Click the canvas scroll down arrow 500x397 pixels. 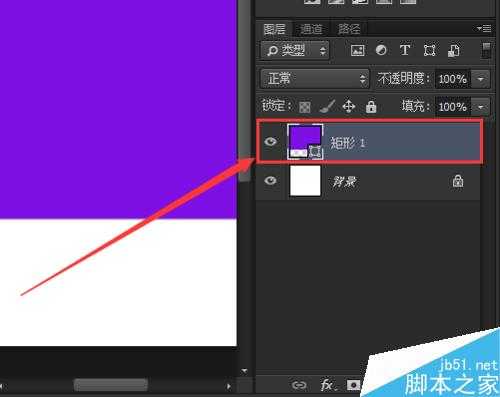click(x=245, y=371)
